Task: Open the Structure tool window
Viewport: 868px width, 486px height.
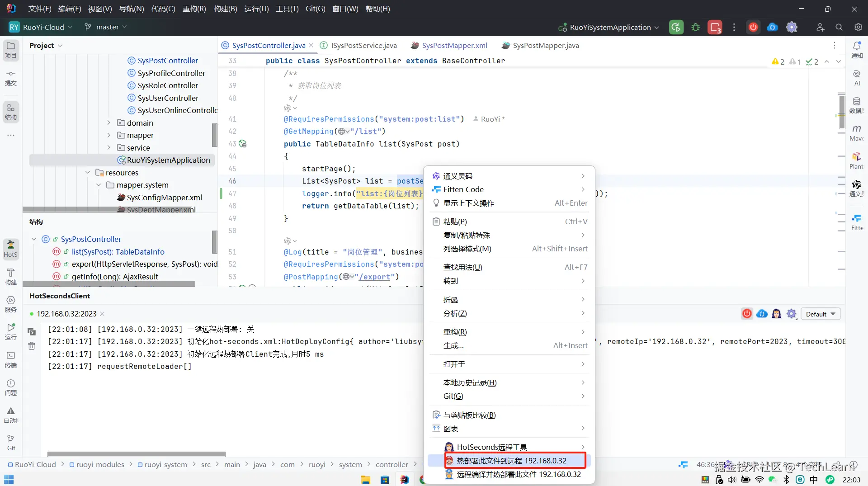Action: point(11,112)
